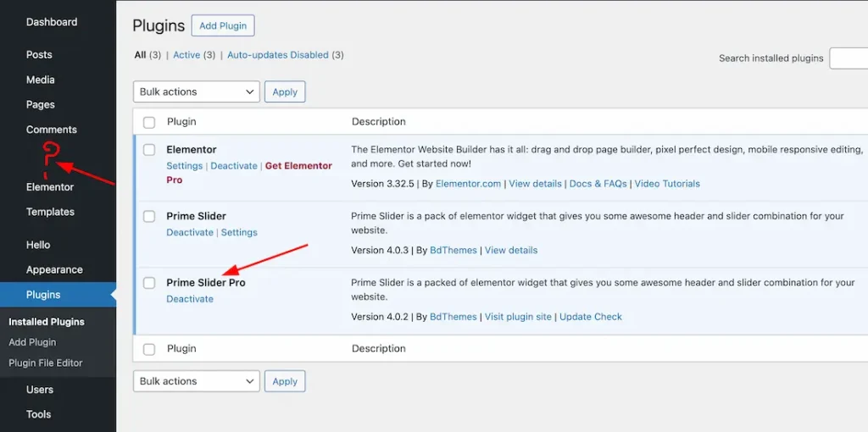Open BdThemes link for Prime Slider 4.0.3
Viewport: 868px width, 432px height.
coord(453,250)
